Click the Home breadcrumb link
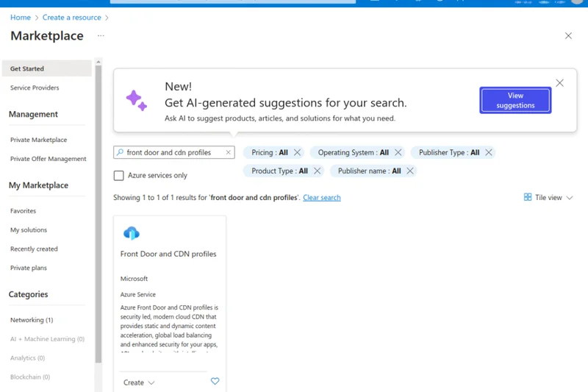Image resolution: width=588 pixels, height=392 pixels. coord(21,17)
